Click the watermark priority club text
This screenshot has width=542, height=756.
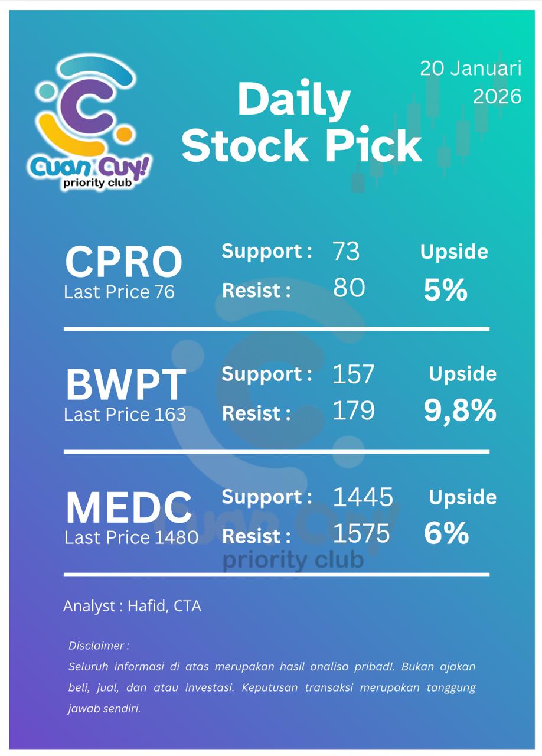pos(292,560)
